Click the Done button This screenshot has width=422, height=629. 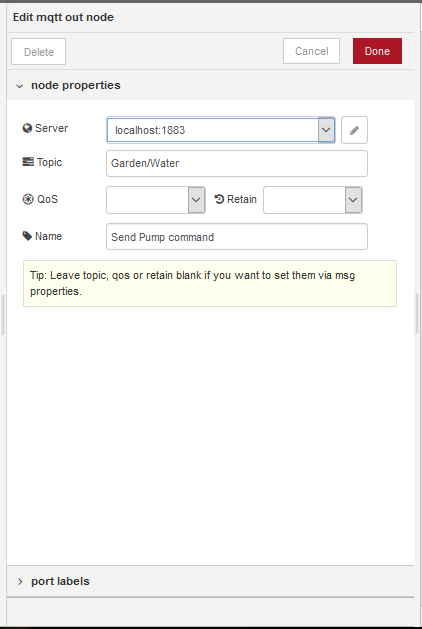[x=377, y=51]
